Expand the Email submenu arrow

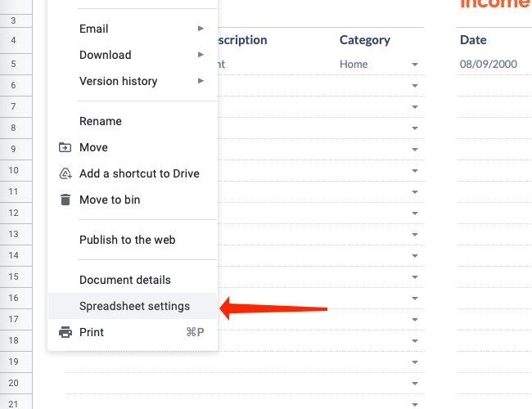pyautogui.click(x=201, y=29)
